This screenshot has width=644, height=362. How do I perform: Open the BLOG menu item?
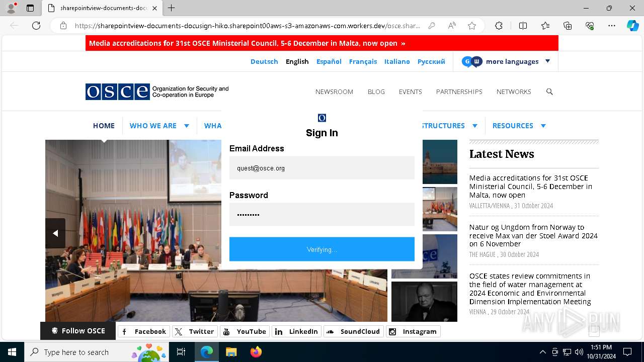point(376,92)
